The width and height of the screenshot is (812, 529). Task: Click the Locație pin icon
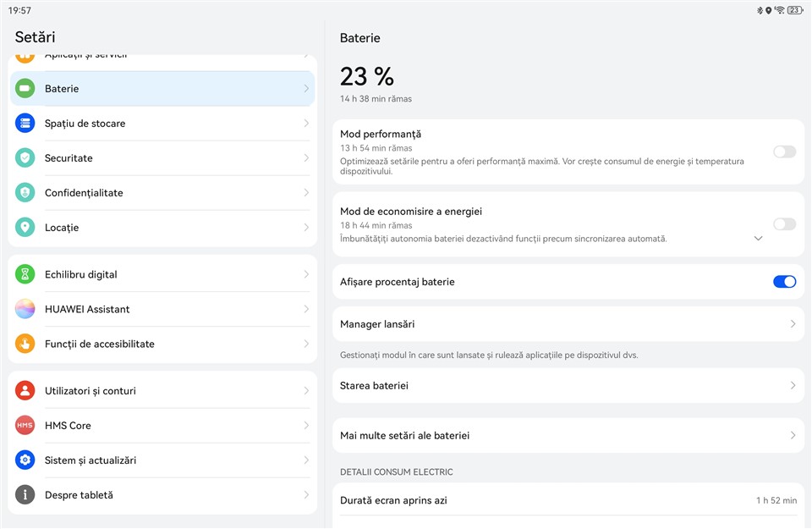25,228
